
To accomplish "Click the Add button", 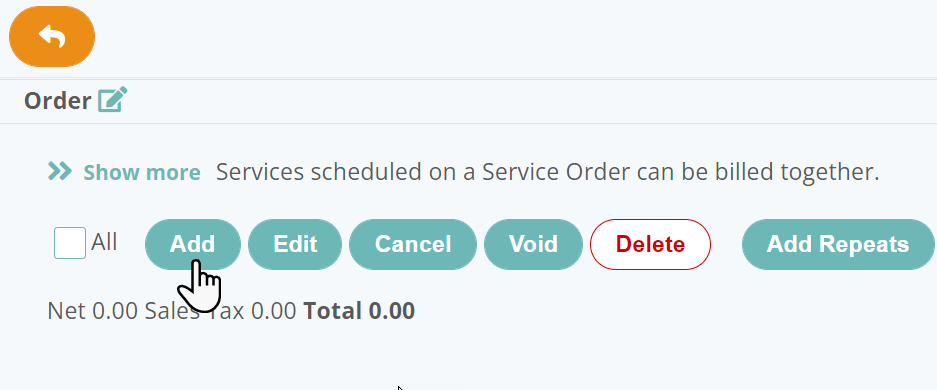I will pos(192,244).
